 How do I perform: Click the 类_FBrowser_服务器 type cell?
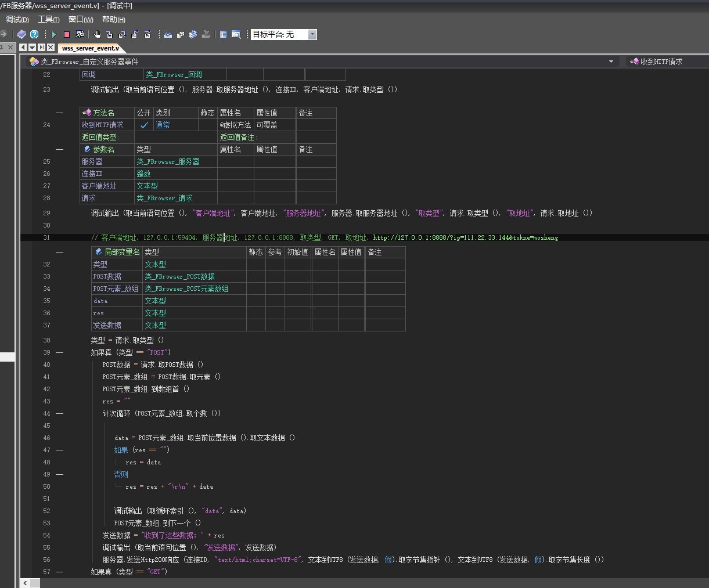pyautogui.click(x=176, y=161)
